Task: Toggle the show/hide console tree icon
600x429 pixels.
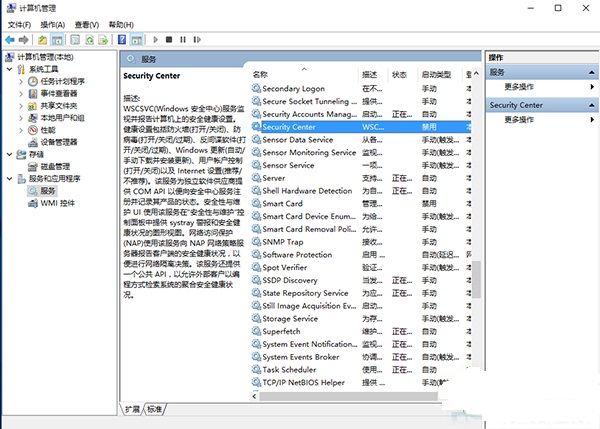Action: [57, 39]
